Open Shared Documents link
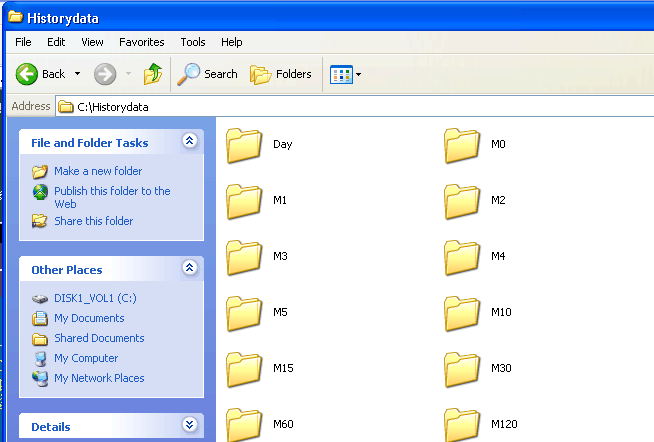Viewport: 654px width, 442px height. (99, 338)
